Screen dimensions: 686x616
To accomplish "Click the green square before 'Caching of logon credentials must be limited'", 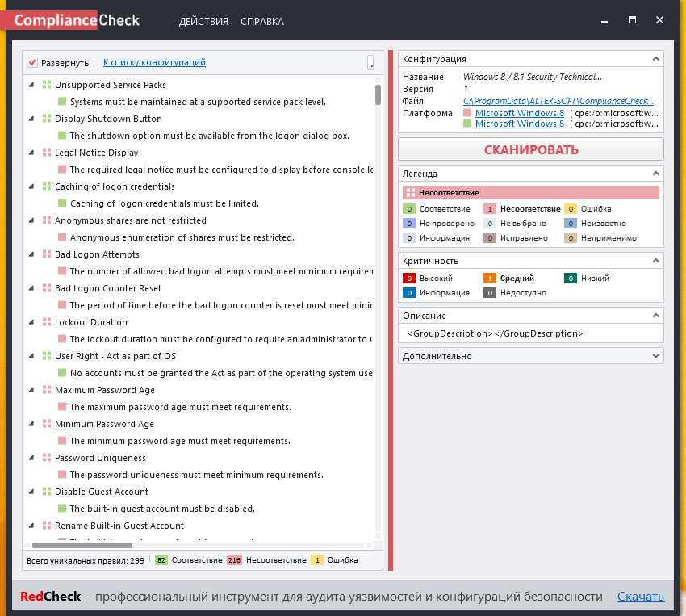I will point(62,203).
